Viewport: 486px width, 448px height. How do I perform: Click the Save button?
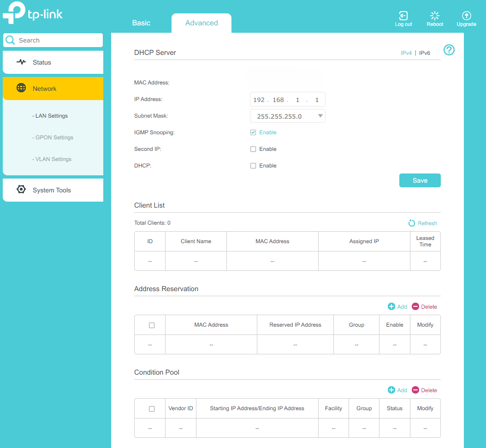tap(420, 180)
